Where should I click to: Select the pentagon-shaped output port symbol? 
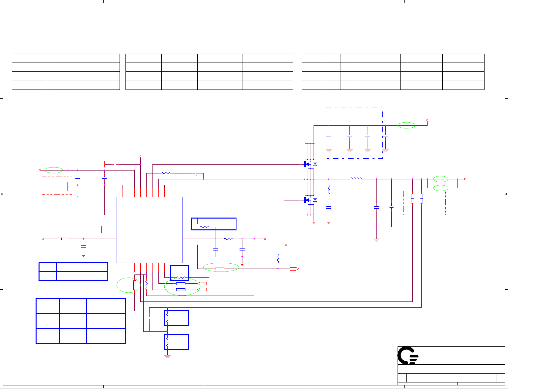pos(294,269)
